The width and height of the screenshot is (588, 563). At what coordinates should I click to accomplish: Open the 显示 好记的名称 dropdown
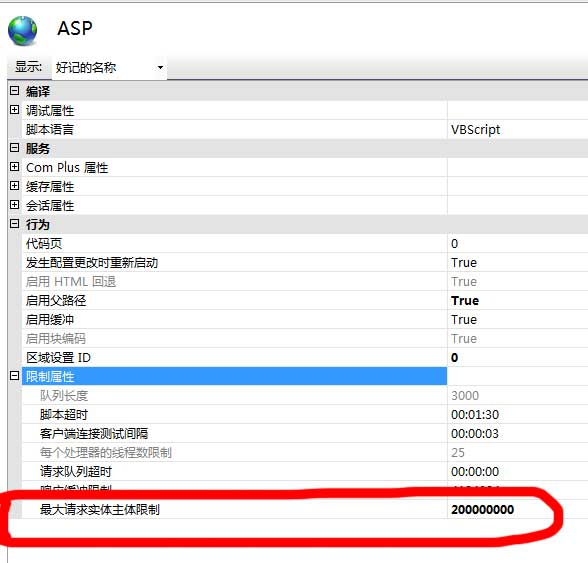[x=109, y=68]
